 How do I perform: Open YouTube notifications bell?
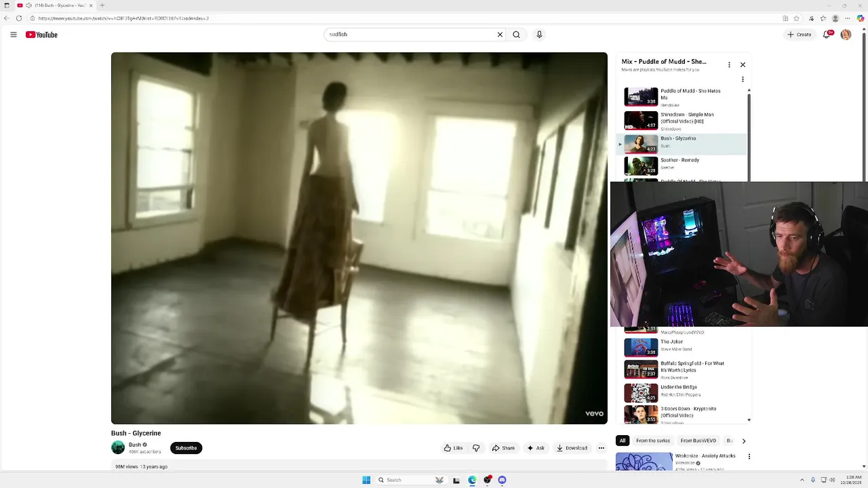coord(827,35)
